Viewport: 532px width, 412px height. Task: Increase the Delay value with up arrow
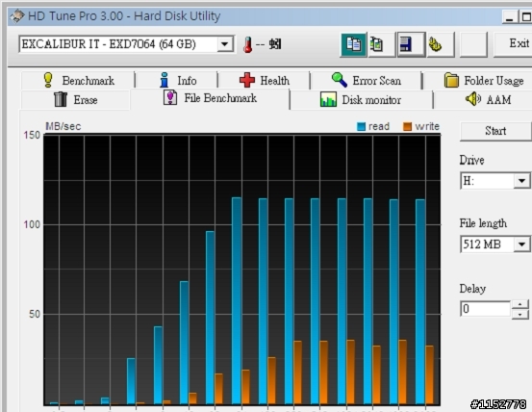click(519, 304)
